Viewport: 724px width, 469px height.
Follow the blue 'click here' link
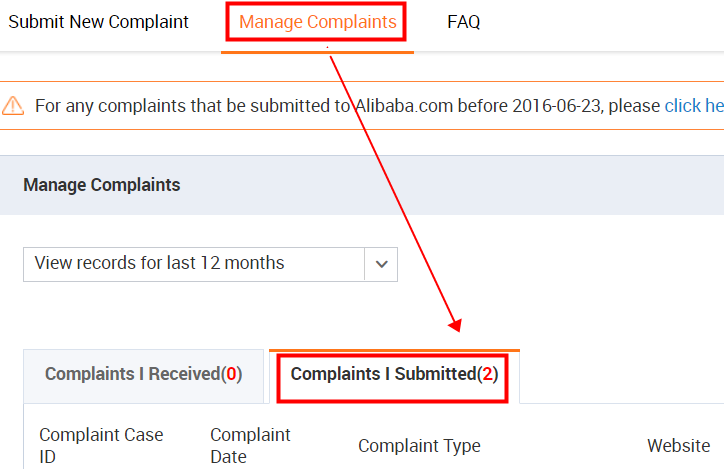694,106
